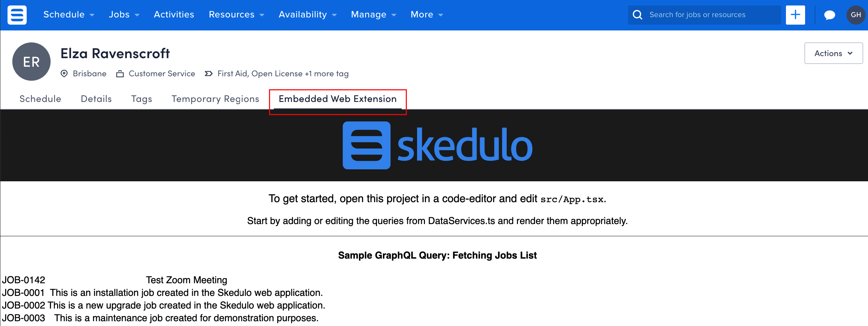This screenshot has width=868, height=326.
Task: Open the create new item plus icon
Action: click(x=795, y=15)
